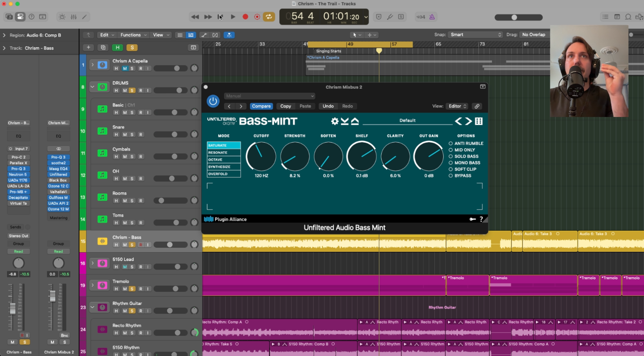Start playback with the Play button

coord(233,17)
